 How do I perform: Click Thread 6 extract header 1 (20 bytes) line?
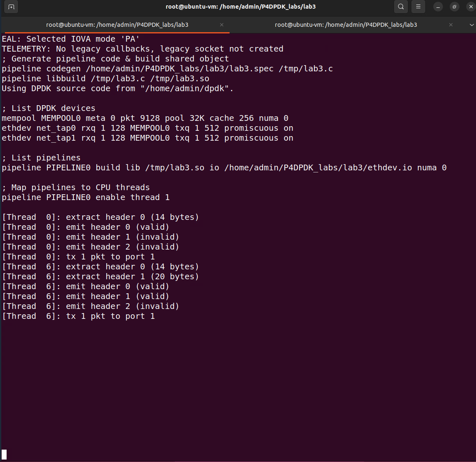(x=101, y=277)
